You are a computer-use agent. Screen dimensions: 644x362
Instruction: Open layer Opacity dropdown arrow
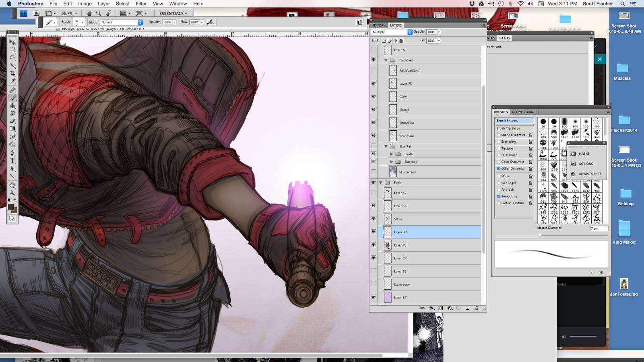(x=439, y=32)
